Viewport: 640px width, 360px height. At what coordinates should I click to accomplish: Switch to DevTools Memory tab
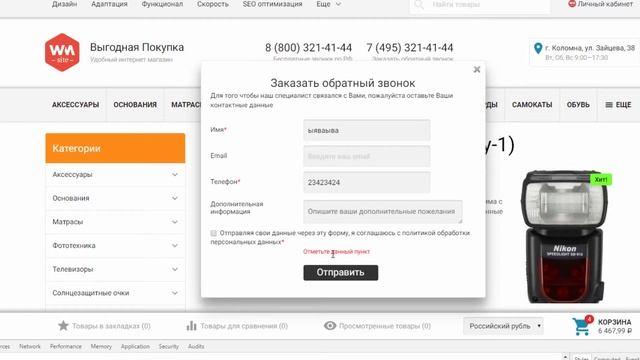click(x=101, y=347)
